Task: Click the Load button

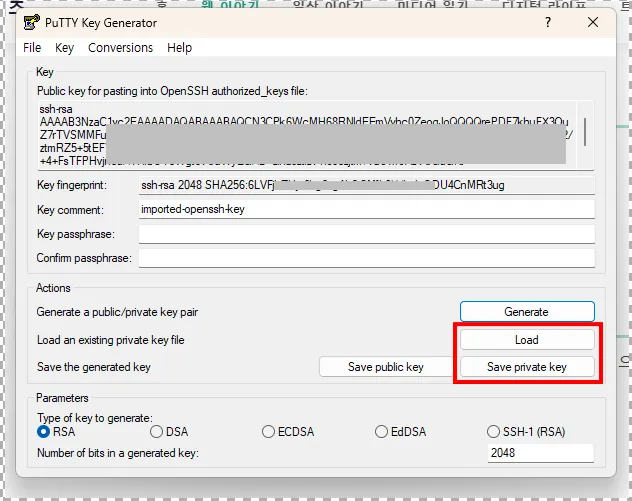Action: [527, 340]
